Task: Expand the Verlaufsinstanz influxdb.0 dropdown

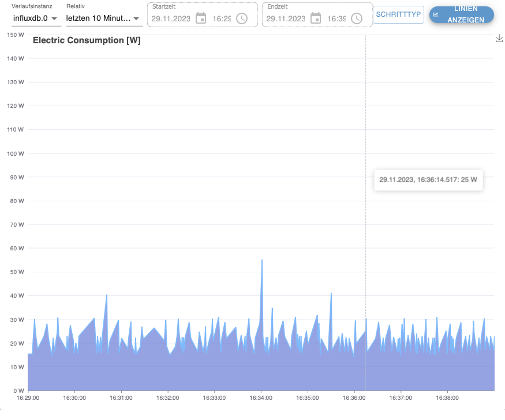Action: click(36, 18)
